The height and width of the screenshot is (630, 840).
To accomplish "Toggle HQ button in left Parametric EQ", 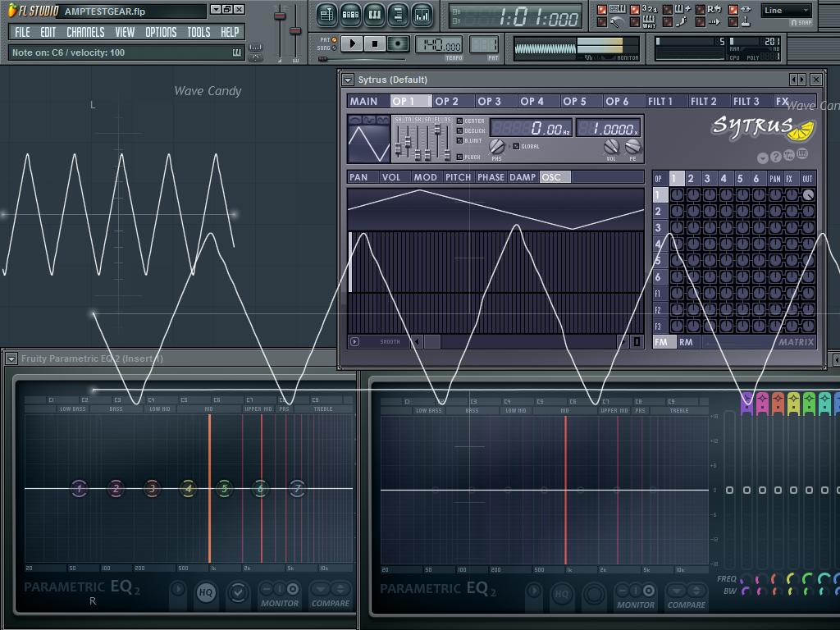I will point(206,592).
